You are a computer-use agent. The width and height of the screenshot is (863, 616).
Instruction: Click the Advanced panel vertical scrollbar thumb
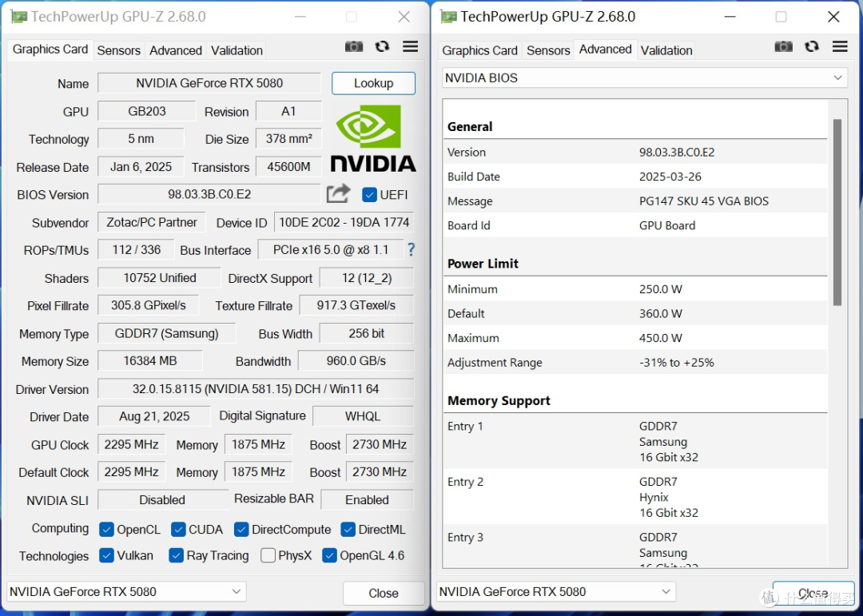pos(837,213)
